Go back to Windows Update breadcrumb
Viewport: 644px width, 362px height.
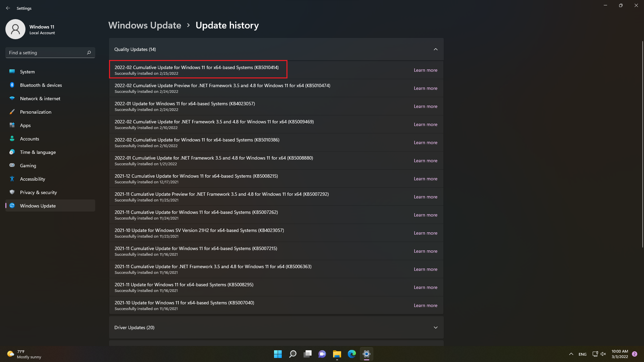145,25
